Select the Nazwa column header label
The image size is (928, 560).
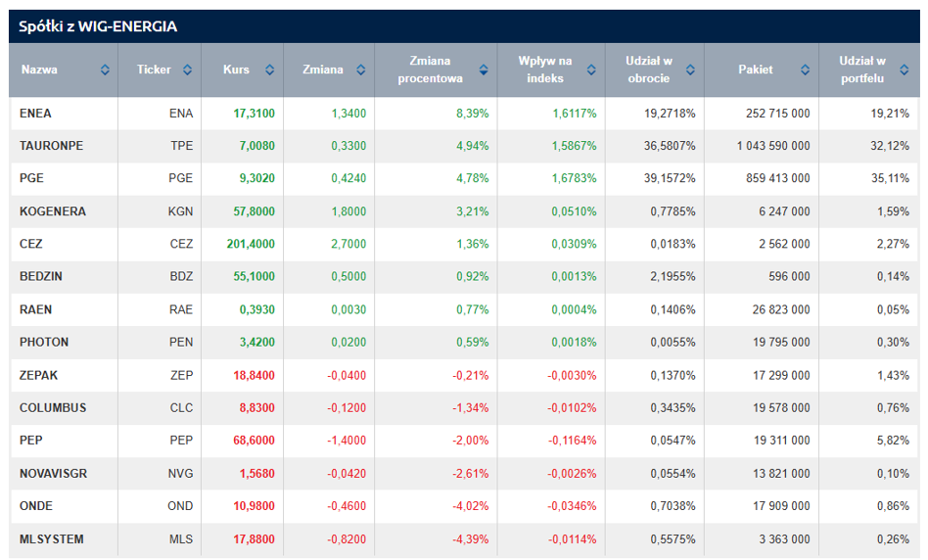tap(39, 70)
